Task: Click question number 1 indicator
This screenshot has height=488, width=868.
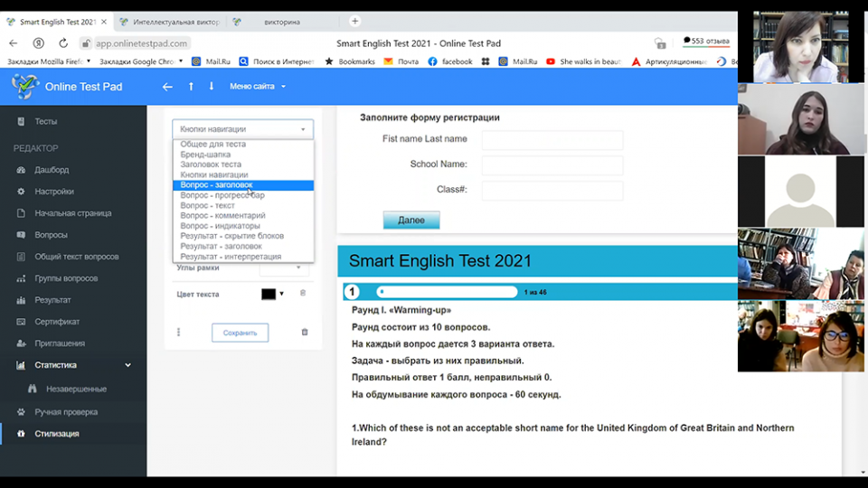Action: [x=352, y=292]
